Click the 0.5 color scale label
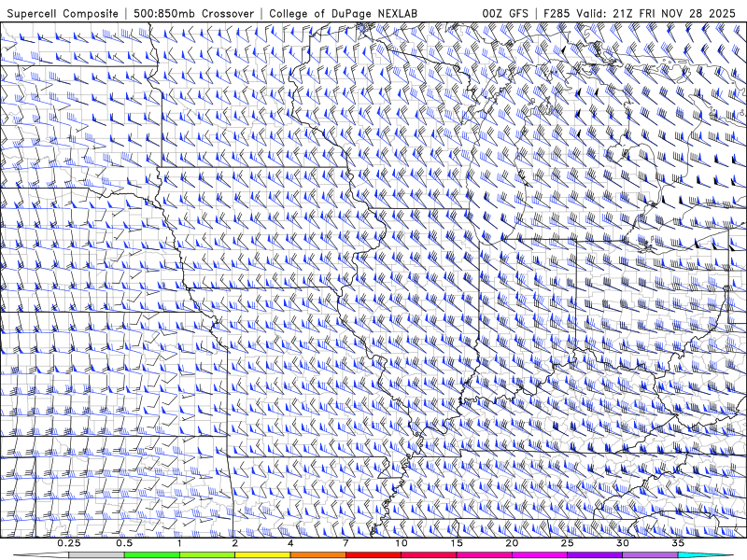 coord(124,543)
